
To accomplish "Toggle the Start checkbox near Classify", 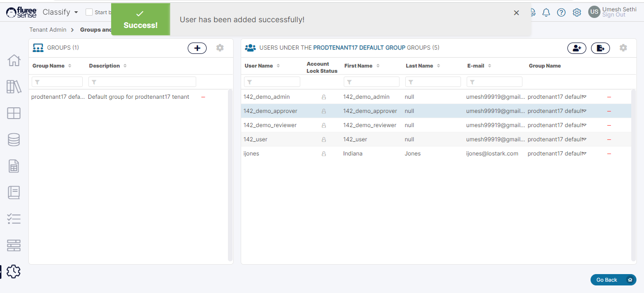I will (89, 12).
